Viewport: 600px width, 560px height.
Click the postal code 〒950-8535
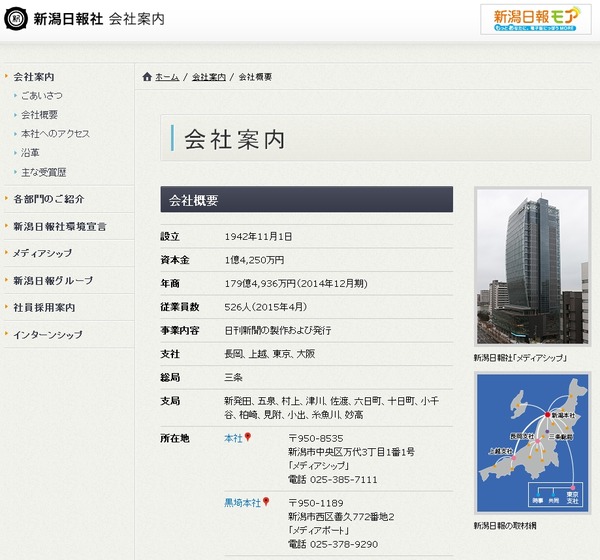tap(316, 438)
